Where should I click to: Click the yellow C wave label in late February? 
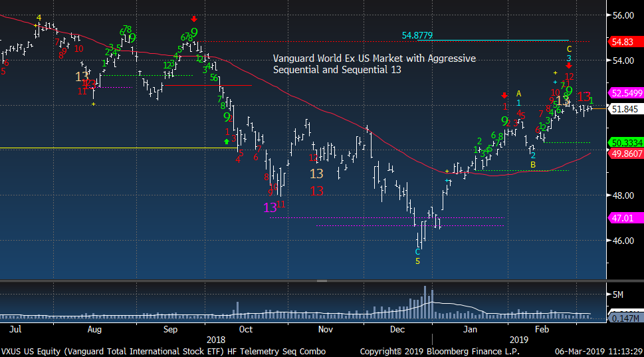[x=569, y=49]
